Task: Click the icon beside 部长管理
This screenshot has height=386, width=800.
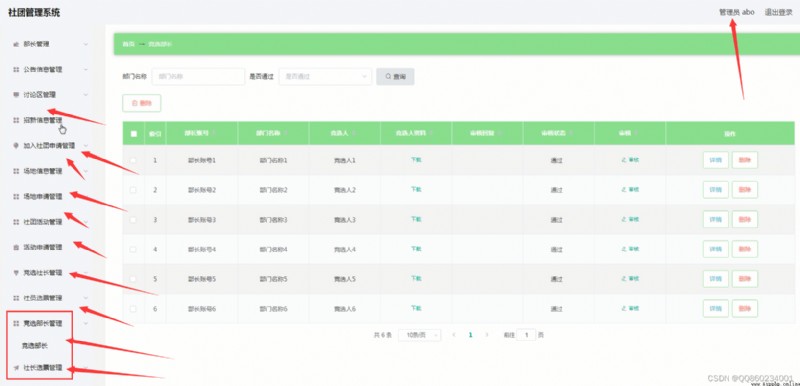Action: pos(15,44)
